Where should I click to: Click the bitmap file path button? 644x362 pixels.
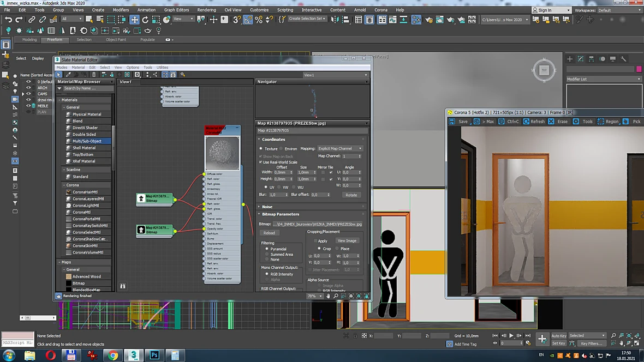coord(318,224)
